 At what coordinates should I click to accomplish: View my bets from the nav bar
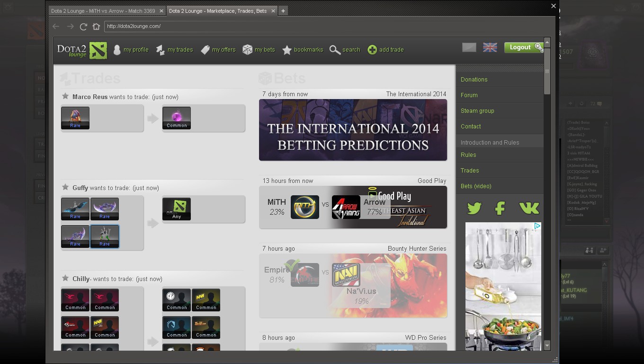click(x=259, y=50)
